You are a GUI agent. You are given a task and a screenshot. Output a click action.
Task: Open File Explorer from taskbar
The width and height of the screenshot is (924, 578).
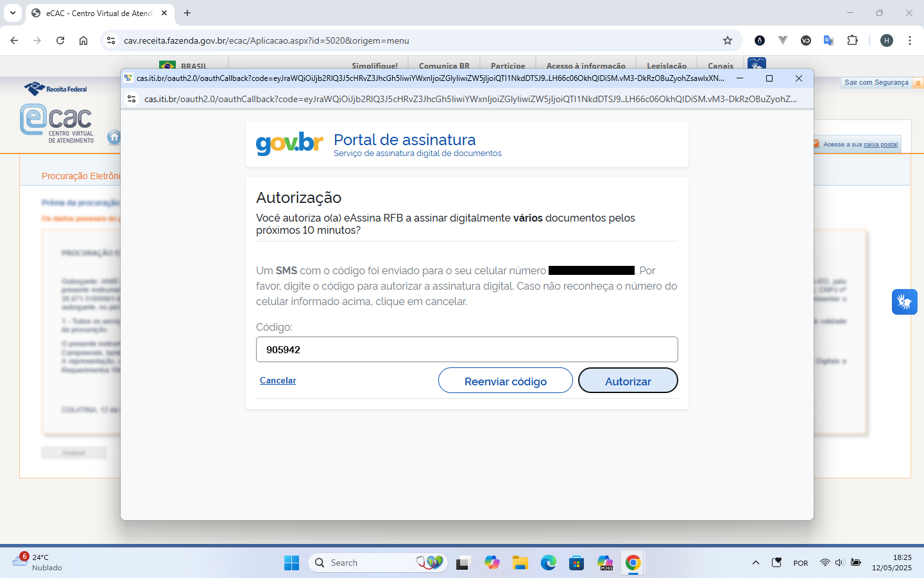click(520, 563)
